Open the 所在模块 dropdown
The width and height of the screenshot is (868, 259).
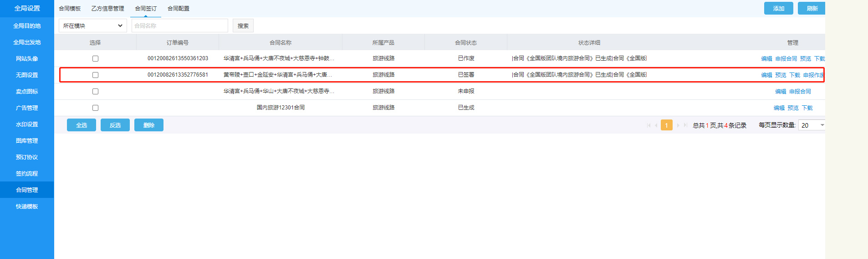92,26
